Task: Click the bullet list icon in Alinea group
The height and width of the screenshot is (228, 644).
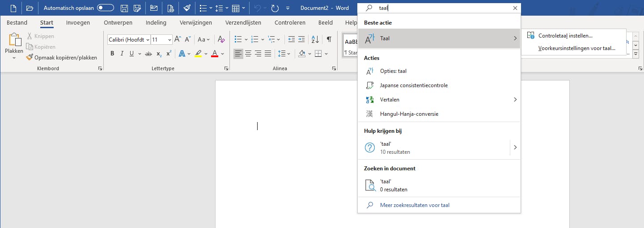Action: 238,39
